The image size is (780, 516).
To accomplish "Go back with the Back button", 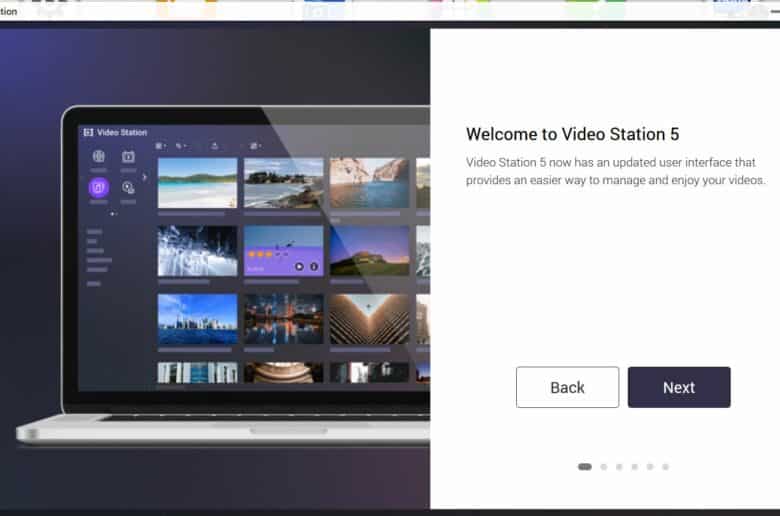I will (568, 387).
